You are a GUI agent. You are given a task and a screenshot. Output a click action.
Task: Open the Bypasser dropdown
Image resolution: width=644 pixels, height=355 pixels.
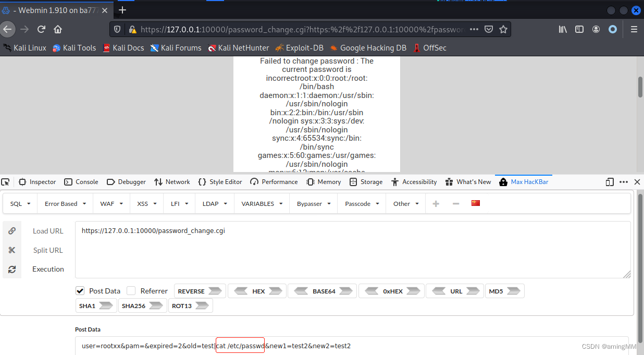pyautogui.click(x=314, y=204)
